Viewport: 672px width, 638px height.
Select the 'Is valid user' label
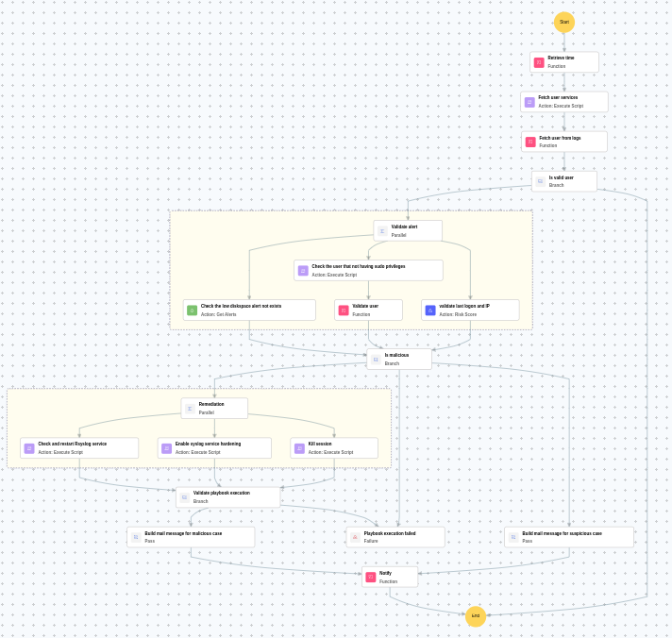561,177
